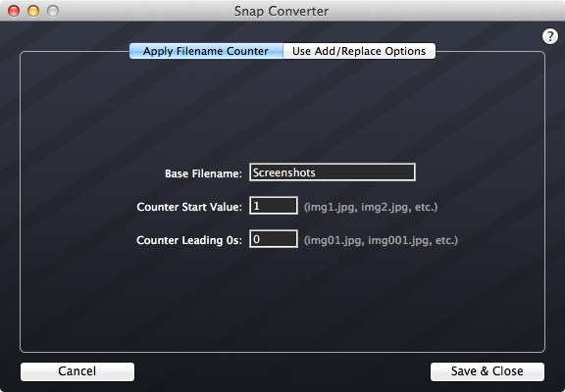Screen dimensions: 565x392
Task: Click the hint text reading img1.jpg, img2.jpg, etc.
Action: [x=371, y=207]
